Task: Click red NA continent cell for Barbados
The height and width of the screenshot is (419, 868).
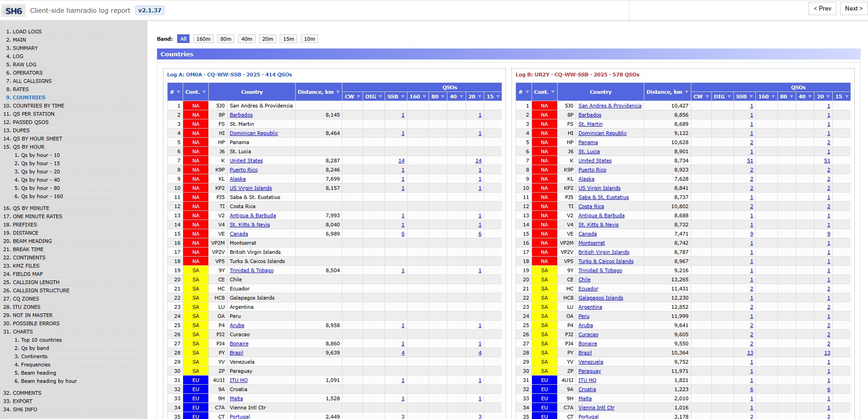Action: pos(195,115)
